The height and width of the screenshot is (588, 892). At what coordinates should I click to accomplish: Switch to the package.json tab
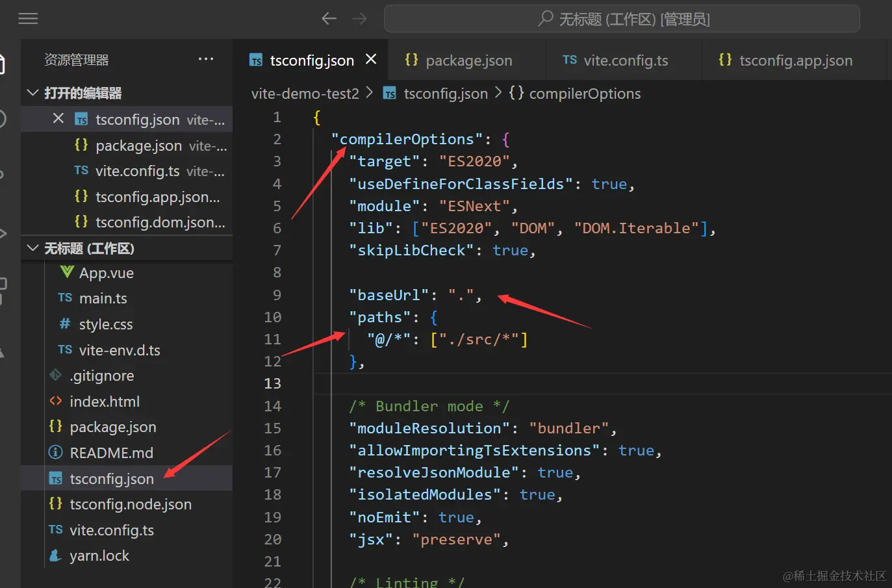point(466,60)
